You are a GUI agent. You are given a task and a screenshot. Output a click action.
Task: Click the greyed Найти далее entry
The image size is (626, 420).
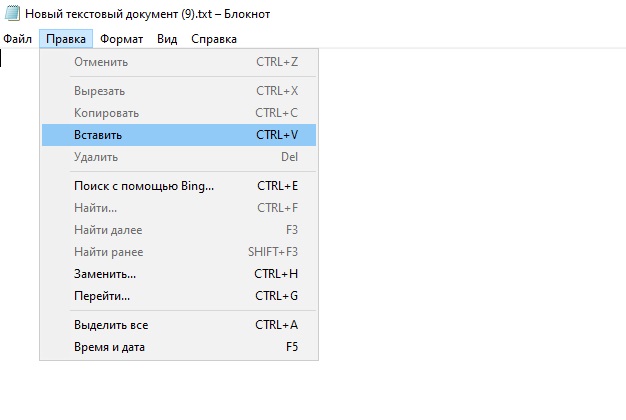(x=179, y=230)
